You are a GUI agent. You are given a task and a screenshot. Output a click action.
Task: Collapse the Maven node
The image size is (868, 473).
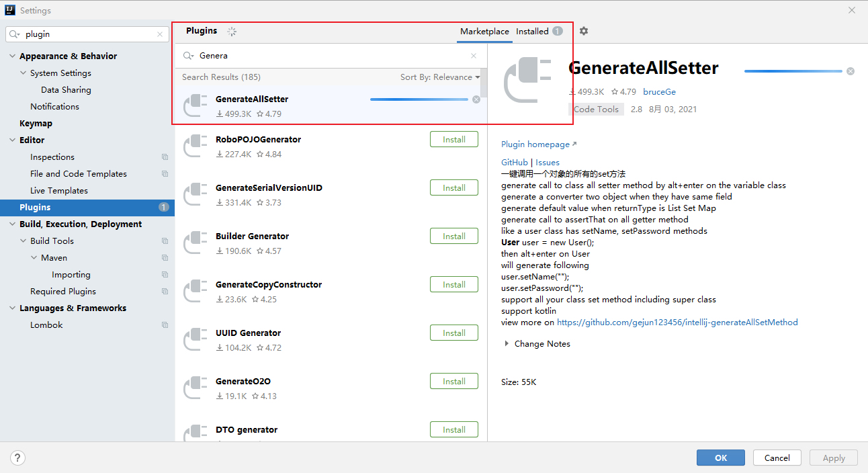point(34,258)
